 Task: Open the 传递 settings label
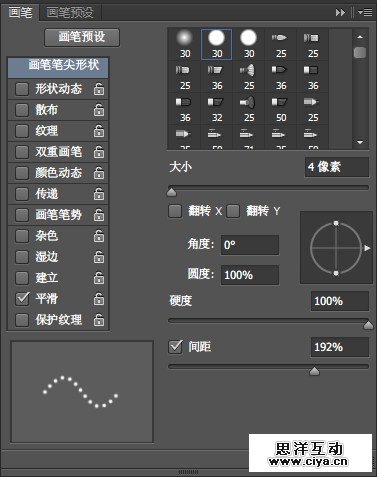(x=47, y=194)
